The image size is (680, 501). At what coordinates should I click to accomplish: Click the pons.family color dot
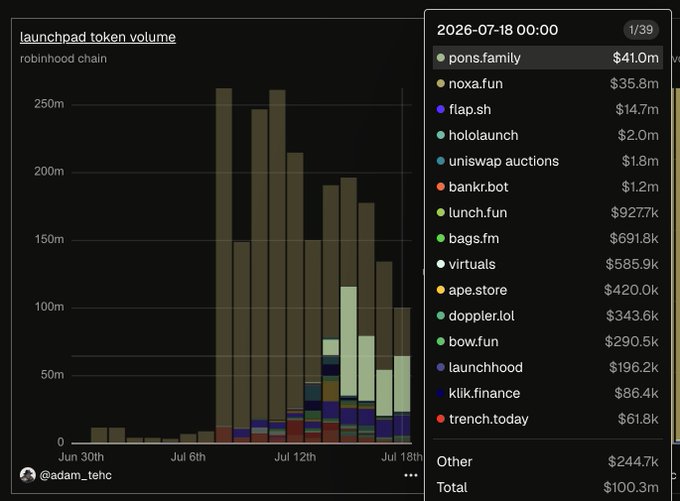441,58
